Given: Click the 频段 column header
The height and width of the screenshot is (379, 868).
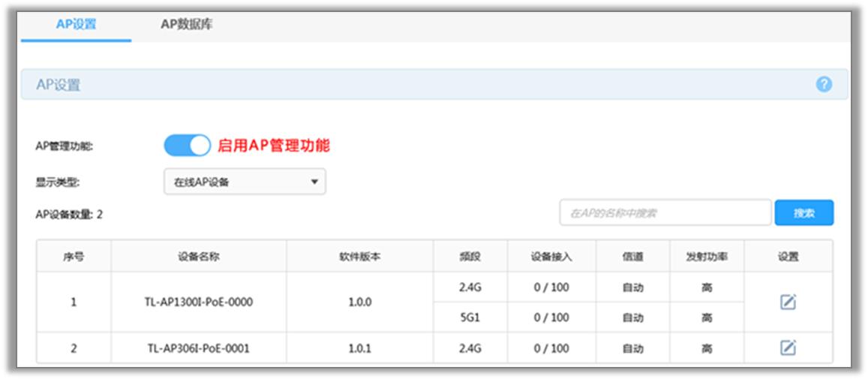Looking at the screenshot, I should point(470,257).
